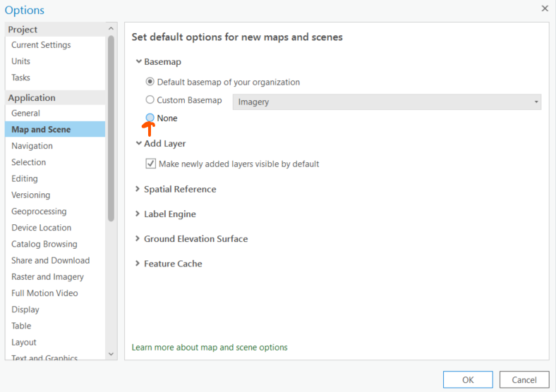Click OK to apply options
Viewport: 556px width, 392px height.
[468, 379]
